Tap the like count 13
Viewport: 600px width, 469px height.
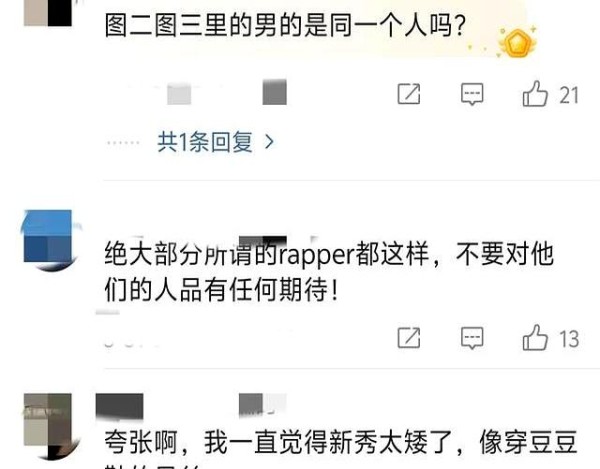(x=569, y=339)
